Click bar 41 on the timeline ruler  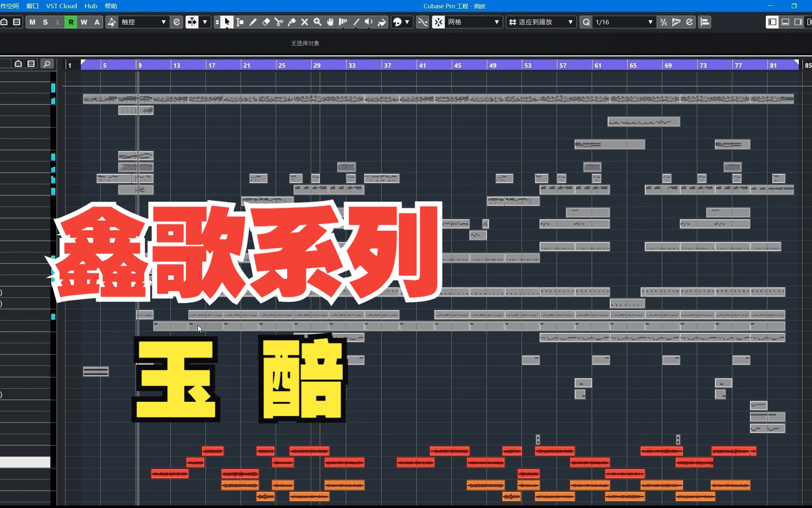point(422,65)
